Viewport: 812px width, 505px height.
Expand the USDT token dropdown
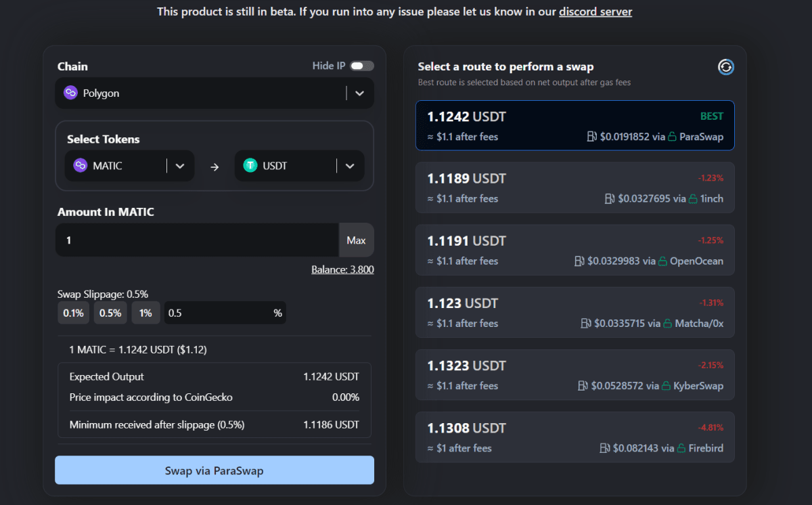point(350,165)
